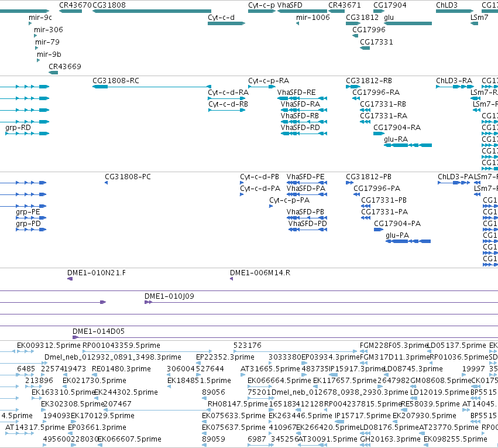Select the VhaSFD-RD transcript label

pos(300,128)
